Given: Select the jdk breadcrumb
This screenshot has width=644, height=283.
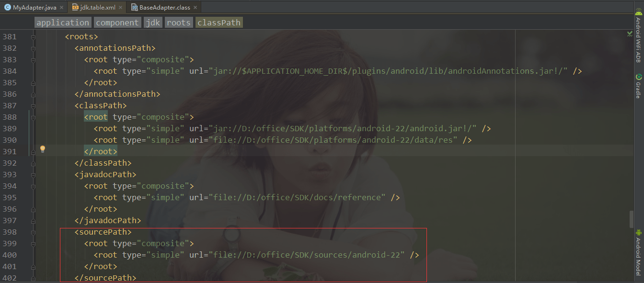Looking at the screenshot, I should pyautogui.click(x=152, y=22).
